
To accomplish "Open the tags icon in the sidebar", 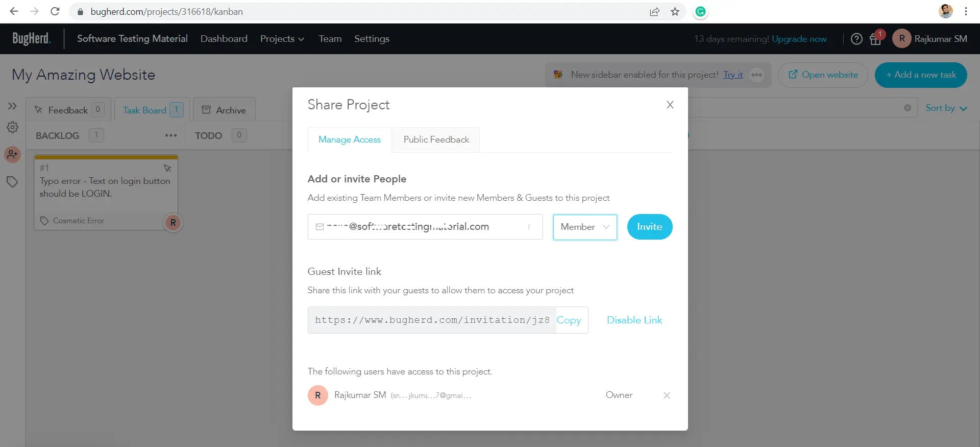I will click(x=12, y=182).
